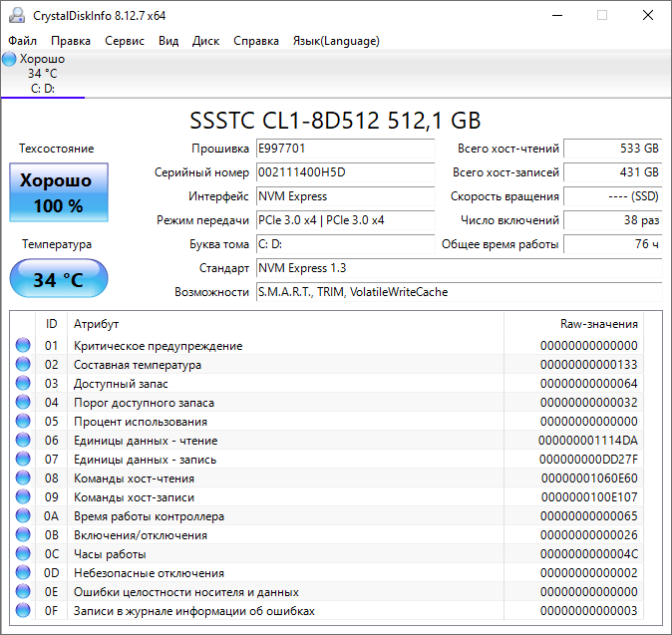Select the Составная температура attribute text
Screen dimensions: 672x635
[x=138, y=365]
